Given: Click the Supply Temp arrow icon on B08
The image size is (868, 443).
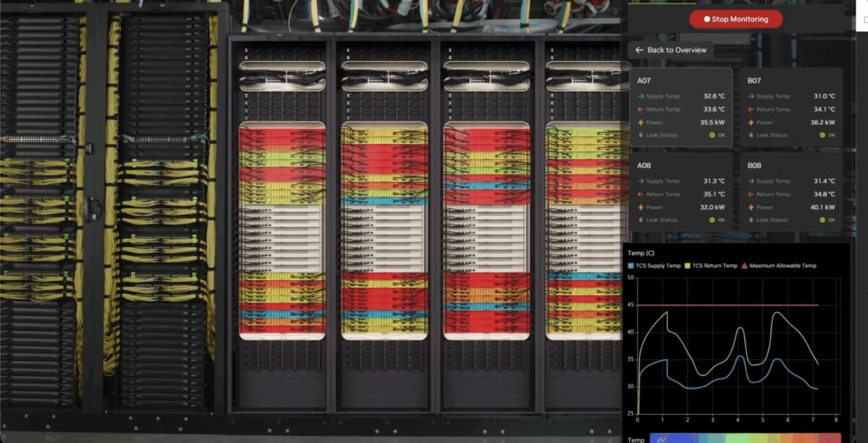Looking at the screenshot, I should click(749, 181).
